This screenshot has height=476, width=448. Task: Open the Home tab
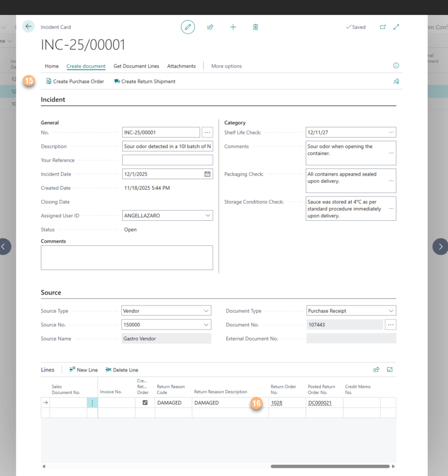(x=52, y=66)
